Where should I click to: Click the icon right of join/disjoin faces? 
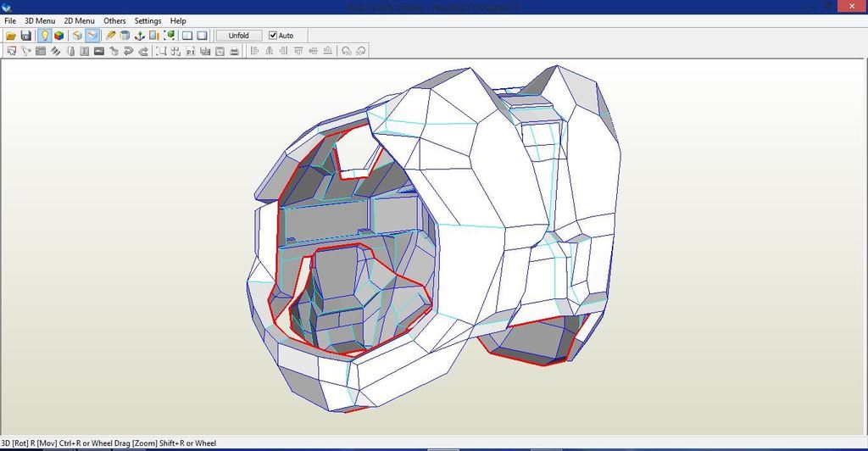(x=41, y=51)
